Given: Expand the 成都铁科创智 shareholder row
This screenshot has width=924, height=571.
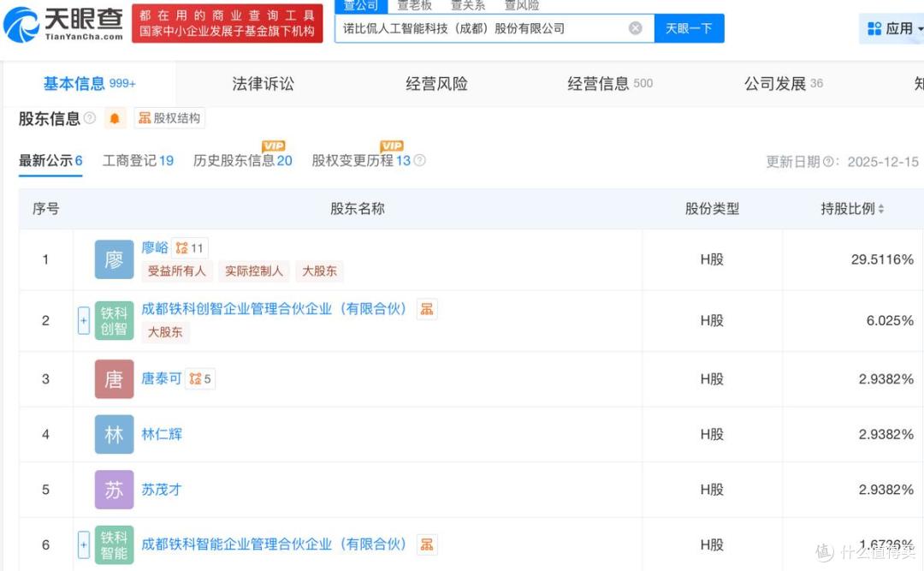Looking at the screenshot, I should tap(84, 320).
